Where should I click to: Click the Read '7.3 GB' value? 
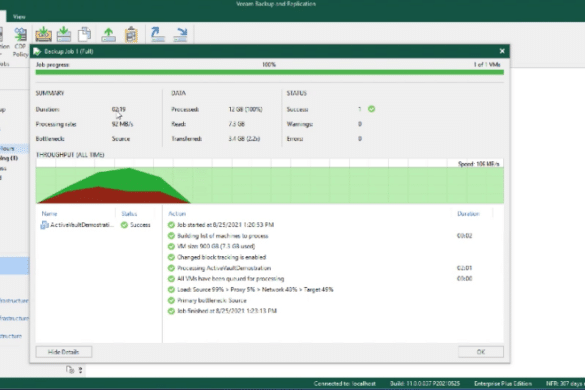(237, 124)
